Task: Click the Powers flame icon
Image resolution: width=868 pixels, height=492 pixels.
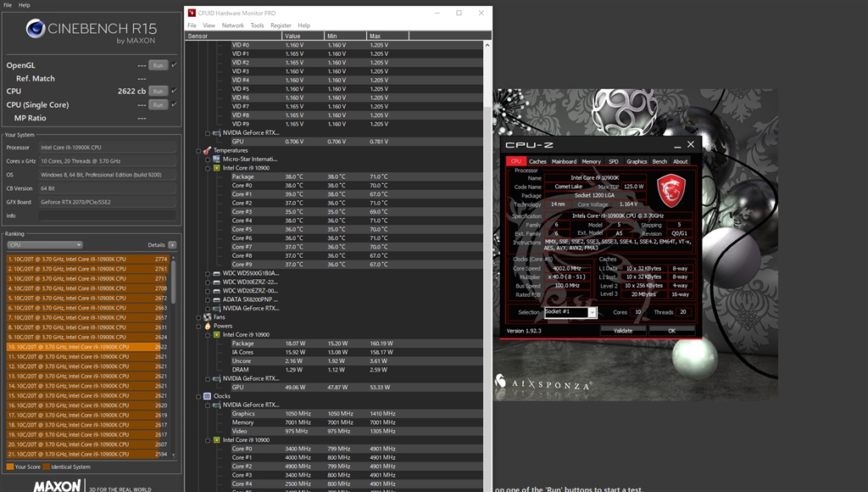Action: (x=207, y=326)
